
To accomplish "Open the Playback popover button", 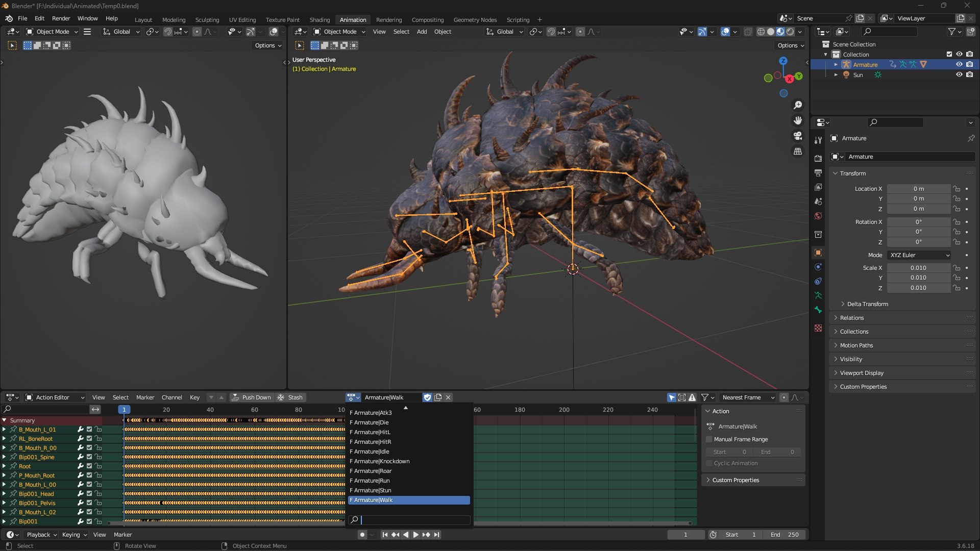I will (41, 535).
